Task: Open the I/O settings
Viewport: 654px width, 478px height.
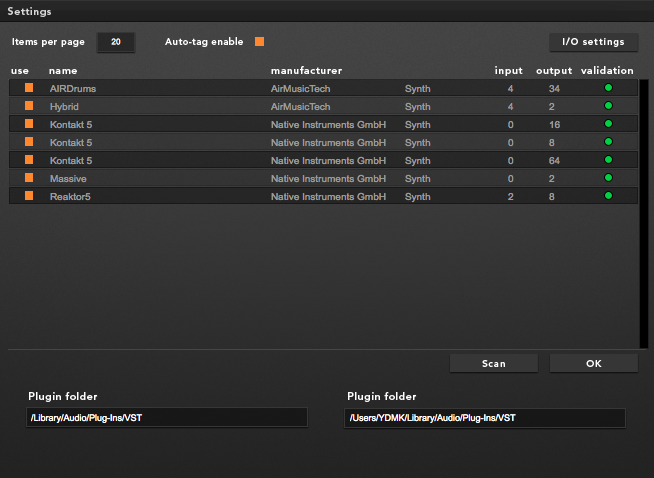Action: pos(594,42)
